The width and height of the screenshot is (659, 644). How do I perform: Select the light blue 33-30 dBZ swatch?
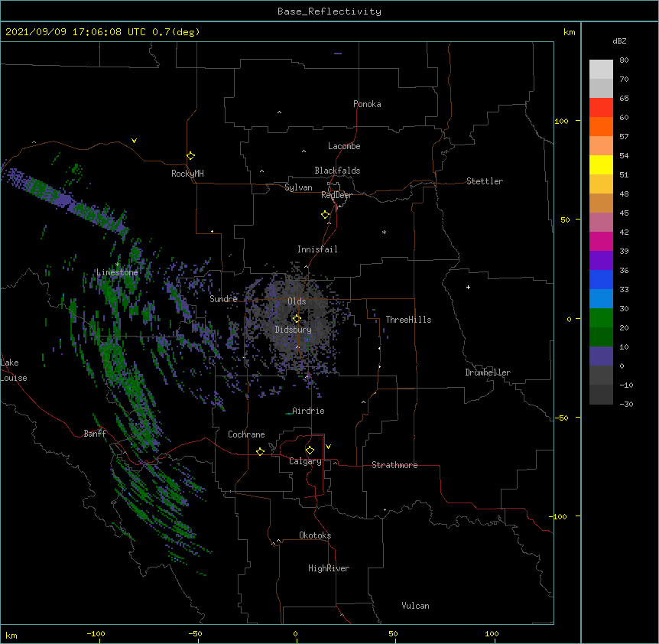pos(601,299)
